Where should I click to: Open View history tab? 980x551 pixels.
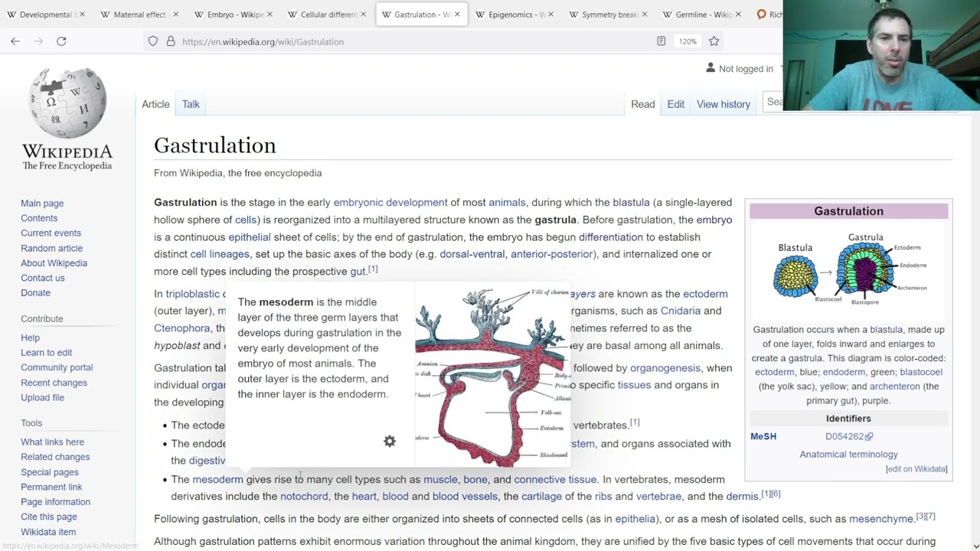[724, 104]
